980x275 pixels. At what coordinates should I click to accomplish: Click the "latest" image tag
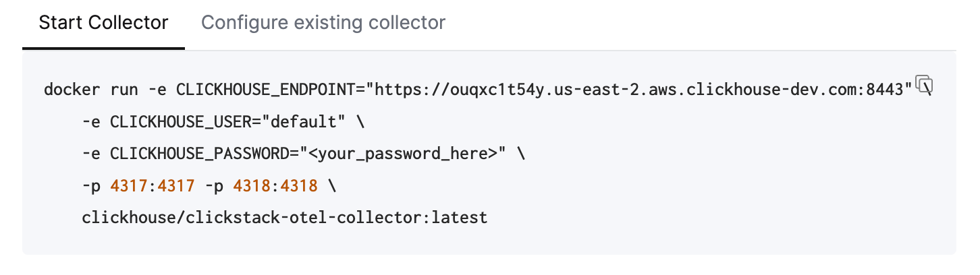point(460,218)
